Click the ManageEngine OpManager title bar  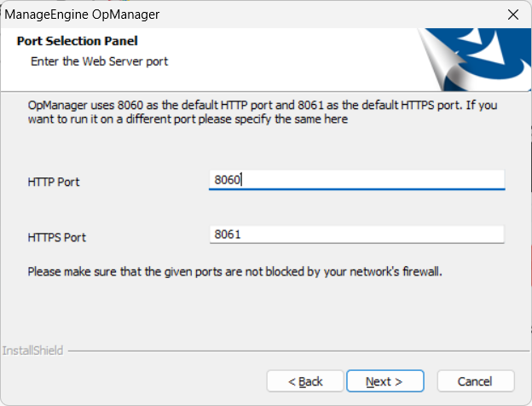point(213,14)
